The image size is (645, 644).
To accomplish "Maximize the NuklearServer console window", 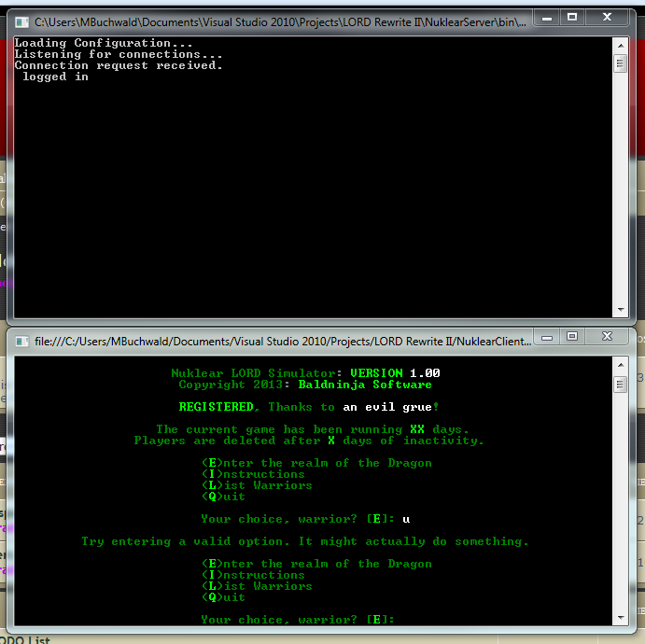I will point(572,17).
